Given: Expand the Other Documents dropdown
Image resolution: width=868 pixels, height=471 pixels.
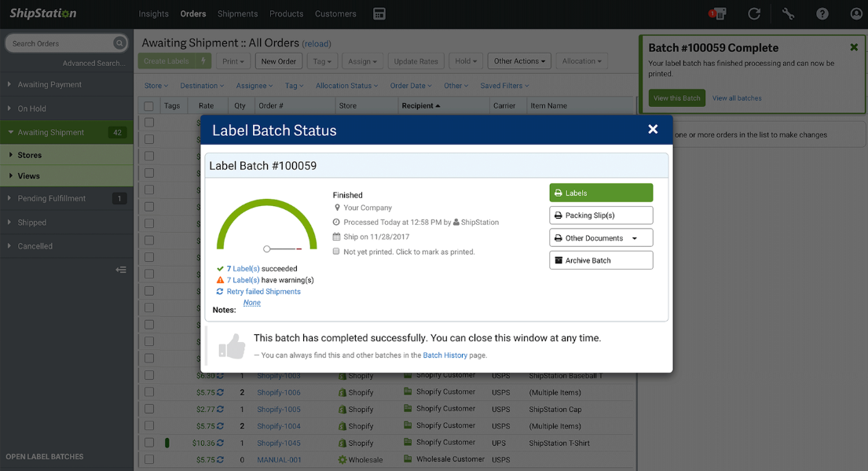Looking at the screenshot, I should 601,238.
